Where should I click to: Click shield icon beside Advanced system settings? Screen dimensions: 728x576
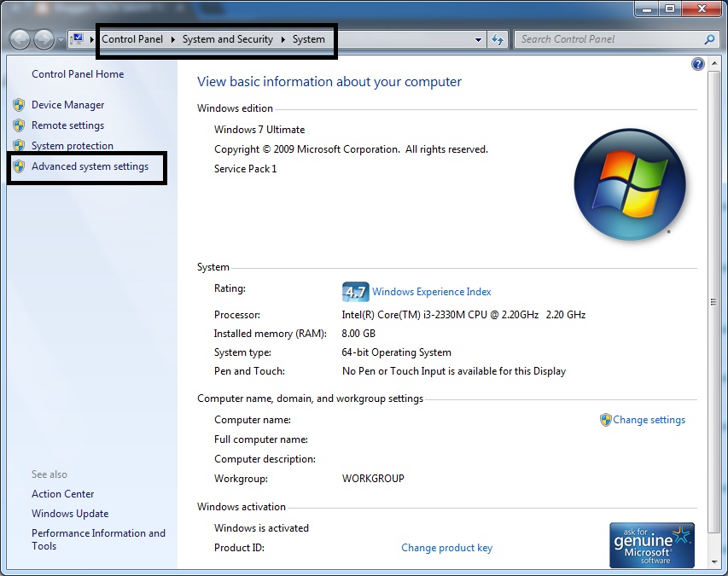pyautogui.click(x=19, y=166)
